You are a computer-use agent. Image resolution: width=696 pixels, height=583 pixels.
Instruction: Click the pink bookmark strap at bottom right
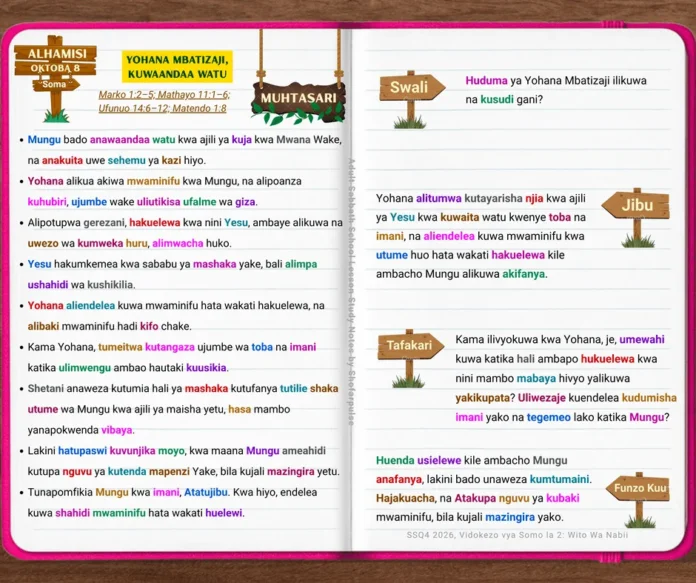tap(612, 558)
